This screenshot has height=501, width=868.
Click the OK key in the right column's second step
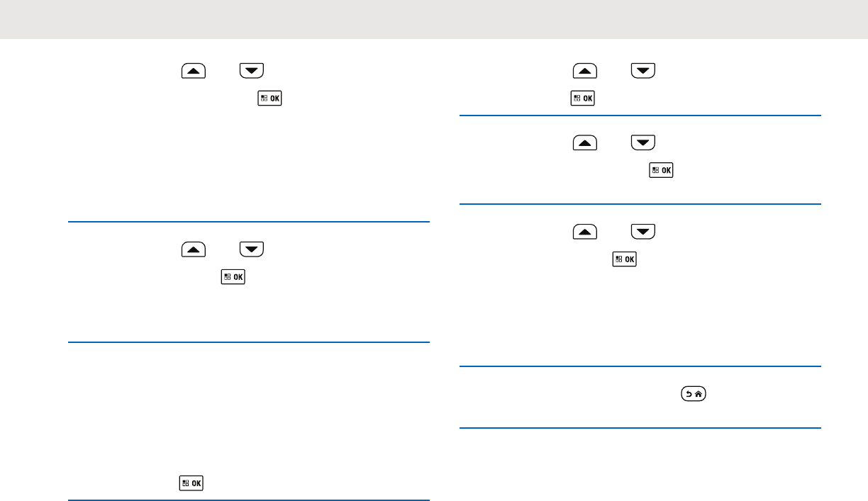click(x=661, y=171)
